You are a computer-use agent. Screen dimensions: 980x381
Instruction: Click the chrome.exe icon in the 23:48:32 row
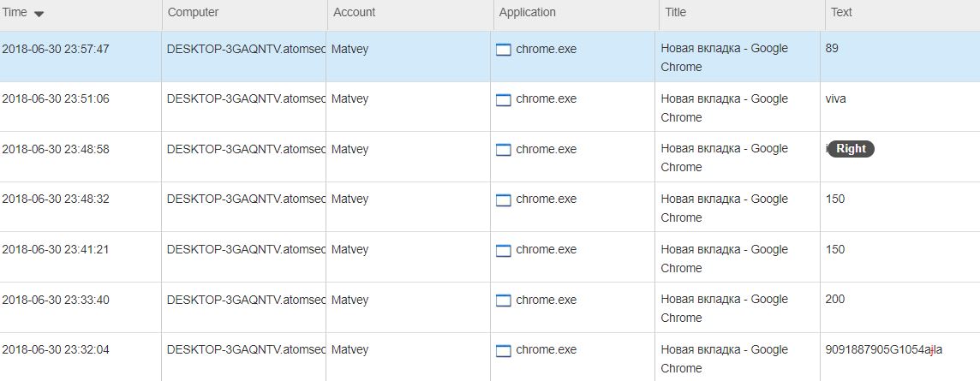[x=504, y=199]
